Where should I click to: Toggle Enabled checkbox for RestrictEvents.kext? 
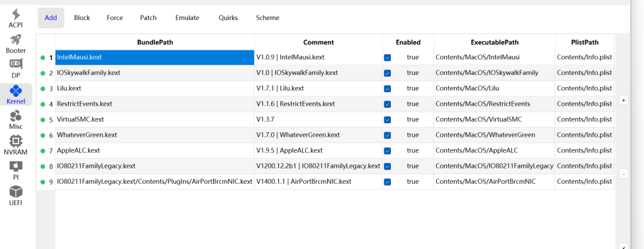pos(387,104)
